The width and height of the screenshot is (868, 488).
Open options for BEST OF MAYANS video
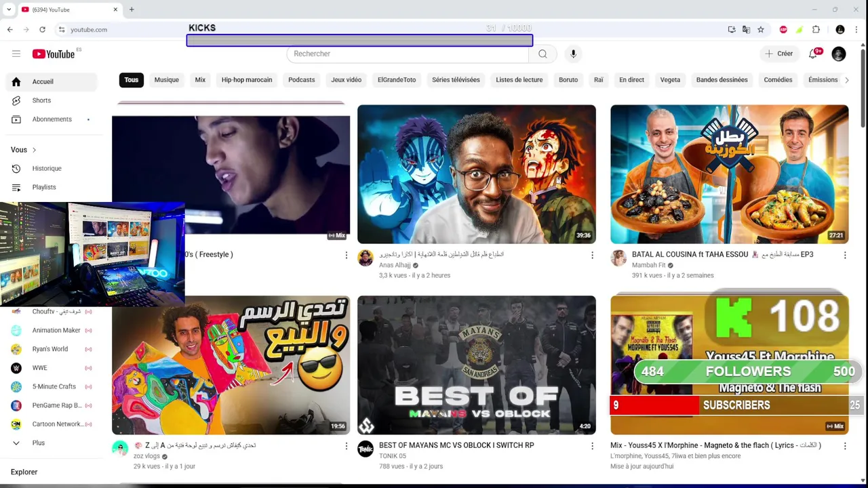coord(592,446)
